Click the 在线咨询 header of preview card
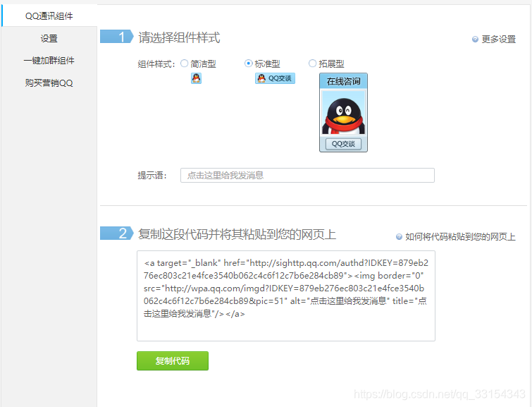The width and height of the screenshot is (532, 407). pos(343,81)
